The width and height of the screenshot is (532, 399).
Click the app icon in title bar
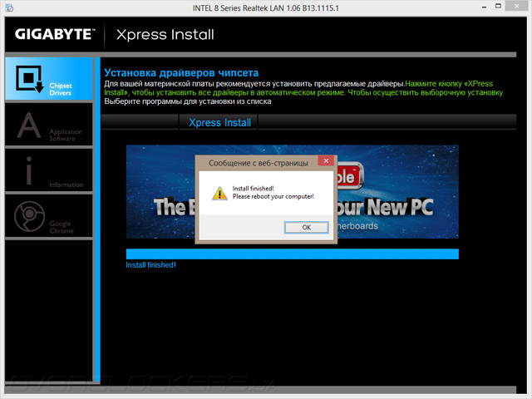9,7
